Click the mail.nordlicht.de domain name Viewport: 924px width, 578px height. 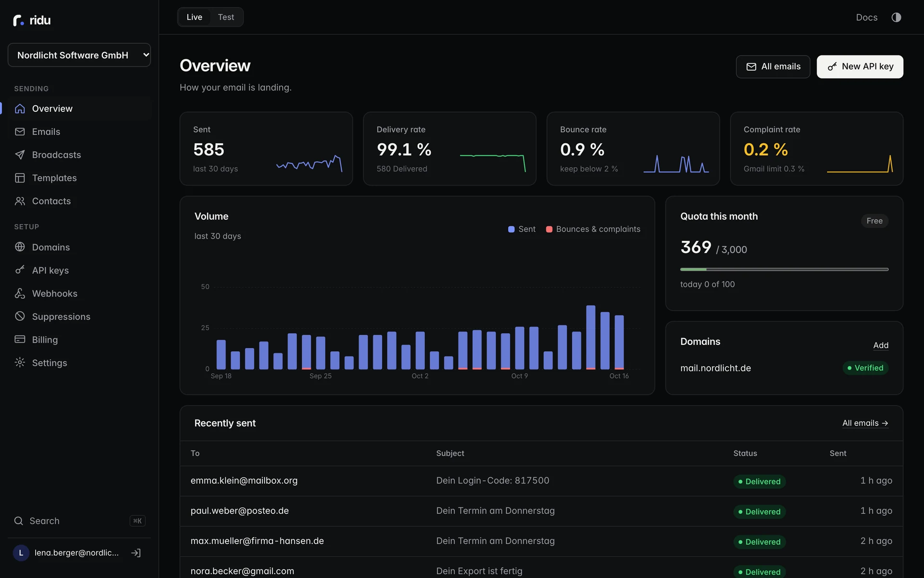point(715,368)
